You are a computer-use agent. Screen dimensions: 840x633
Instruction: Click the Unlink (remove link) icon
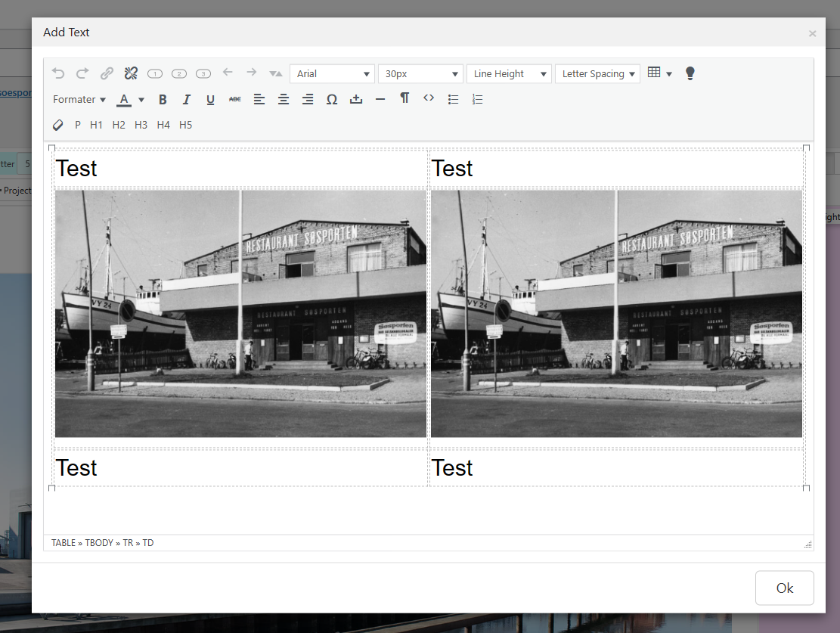(131, 73)
